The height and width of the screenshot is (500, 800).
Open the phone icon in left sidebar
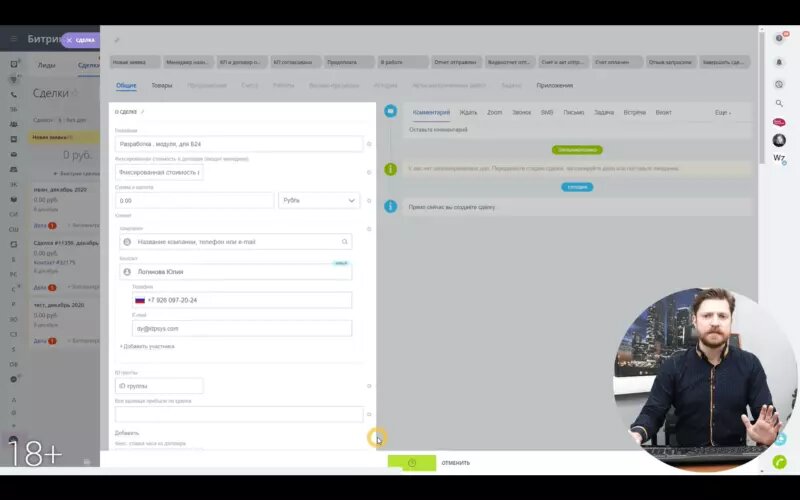click(x=14, y=95)
